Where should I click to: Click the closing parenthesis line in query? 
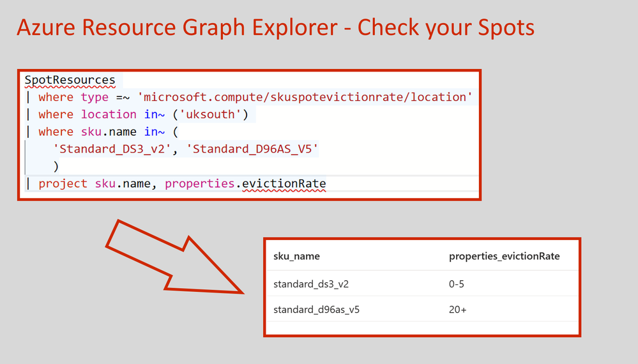point(56,166)
